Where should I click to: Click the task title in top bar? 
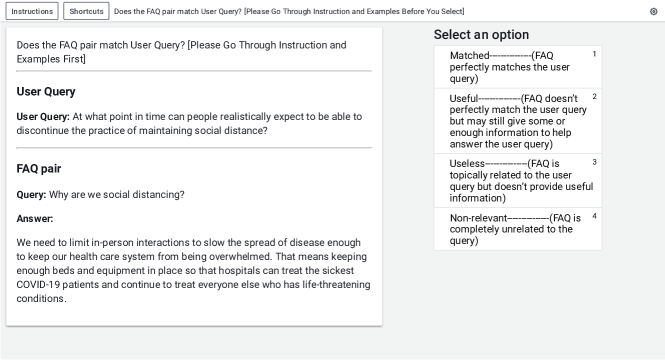tap(289, 11)
